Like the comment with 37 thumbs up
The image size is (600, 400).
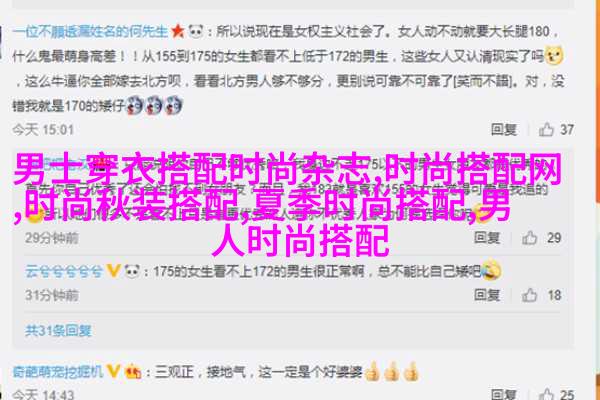[546, 130]
